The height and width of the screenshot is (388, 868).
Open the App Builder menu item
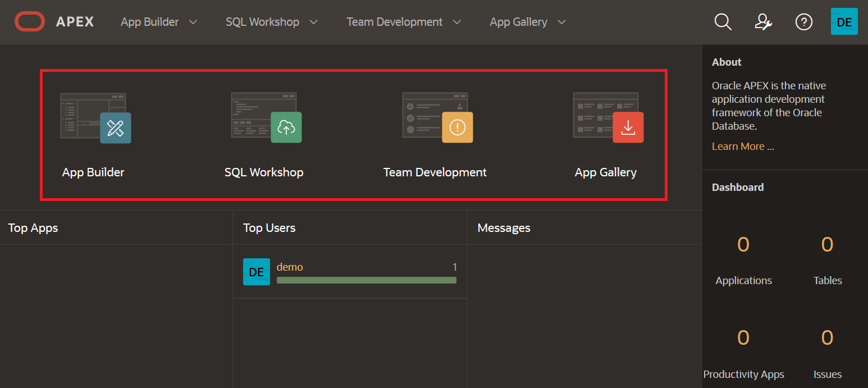coord(149,22)
